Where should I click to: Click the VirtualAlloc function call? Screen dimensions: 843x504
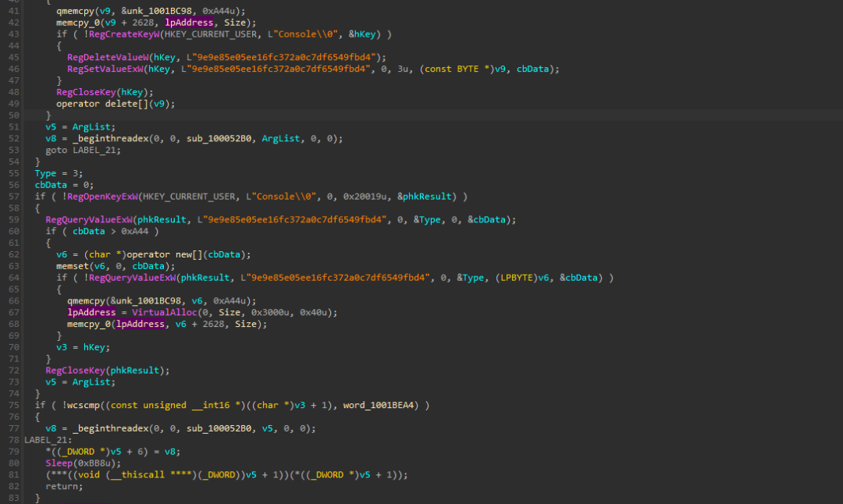click(x=165, y=313)
